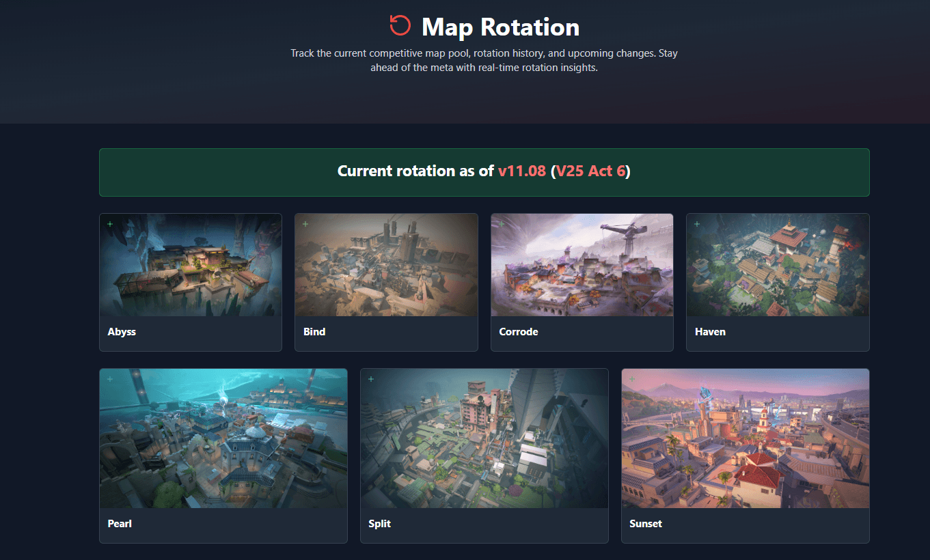Viewport: 930px width, 560px height.
Task: Click the plus icon on Haven card
Action: click(697, 224)
